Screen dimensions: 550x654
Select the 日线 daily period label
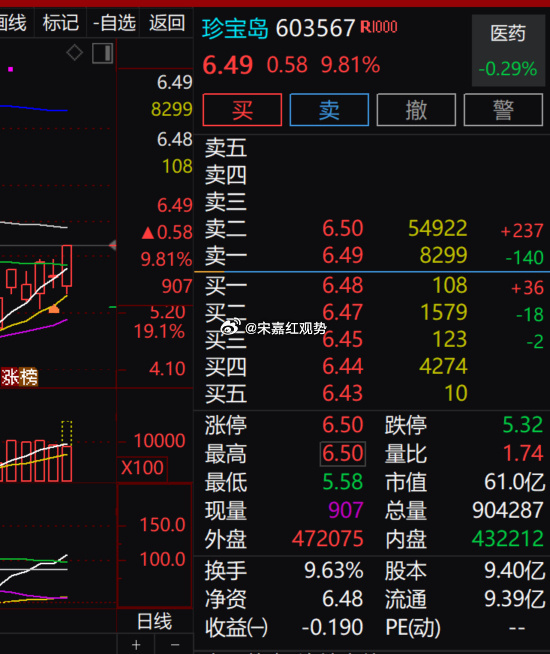coord(154,621)
